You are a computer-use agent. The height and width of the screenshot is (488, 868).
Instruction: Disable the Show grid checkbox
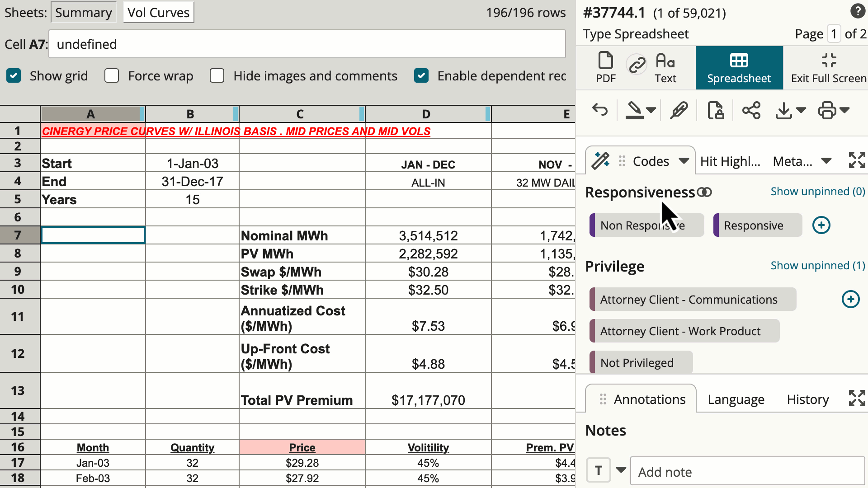point(14,75)
